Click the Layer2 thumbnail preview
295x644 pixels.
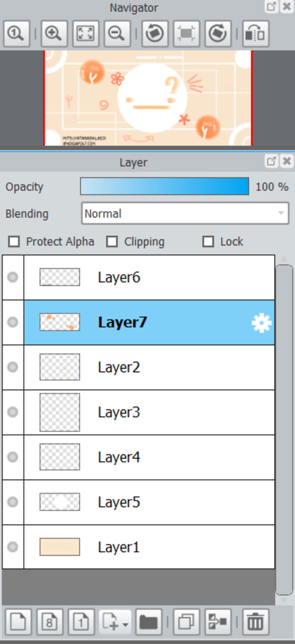pos(60,367)
